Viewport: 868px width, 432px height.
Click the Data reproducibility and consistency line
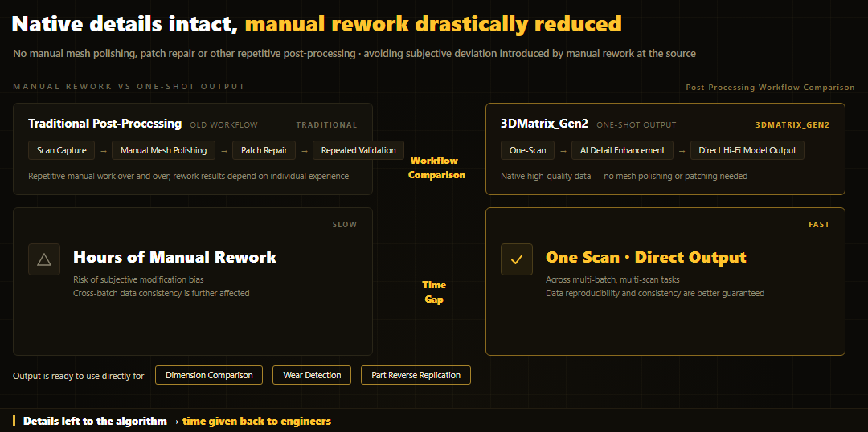[655, 293]
